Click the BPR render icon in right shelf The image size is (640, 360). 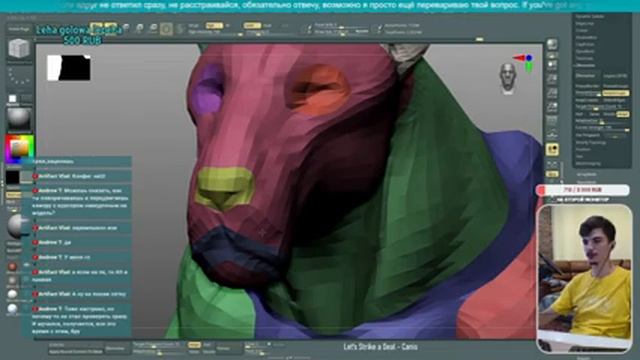pos(552,44)
